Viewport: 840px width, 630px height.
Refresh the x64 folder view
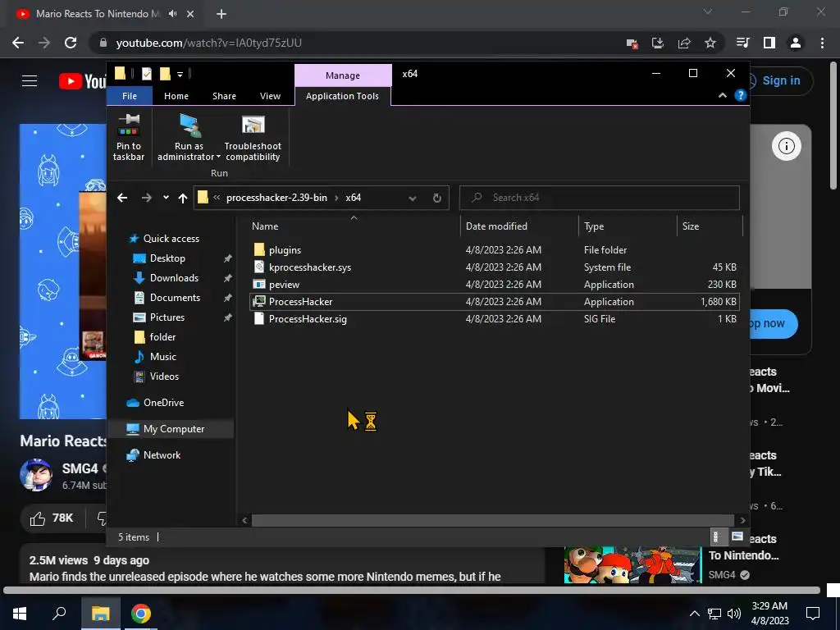point(437,199)
